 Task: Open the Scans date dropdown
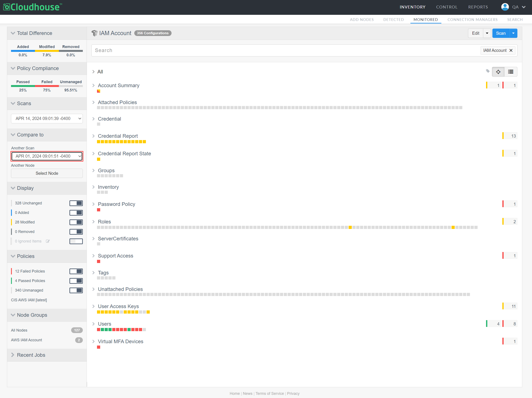[47, 118]
